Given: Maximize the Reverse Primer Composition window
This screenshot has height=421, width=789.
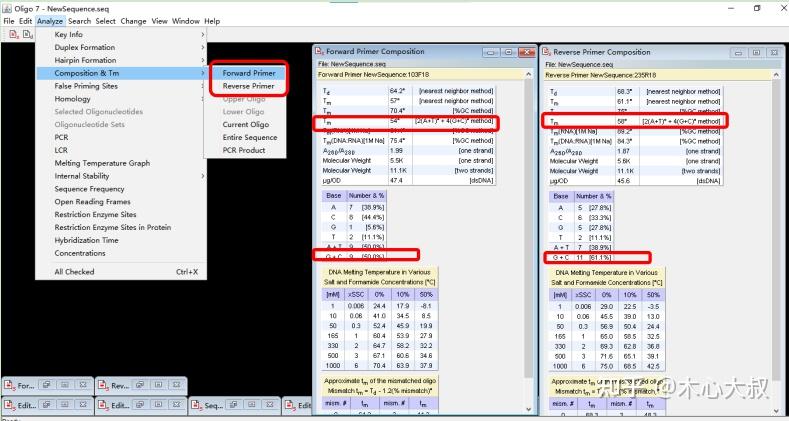Looking at the screenshot, I should pos(756,53).
